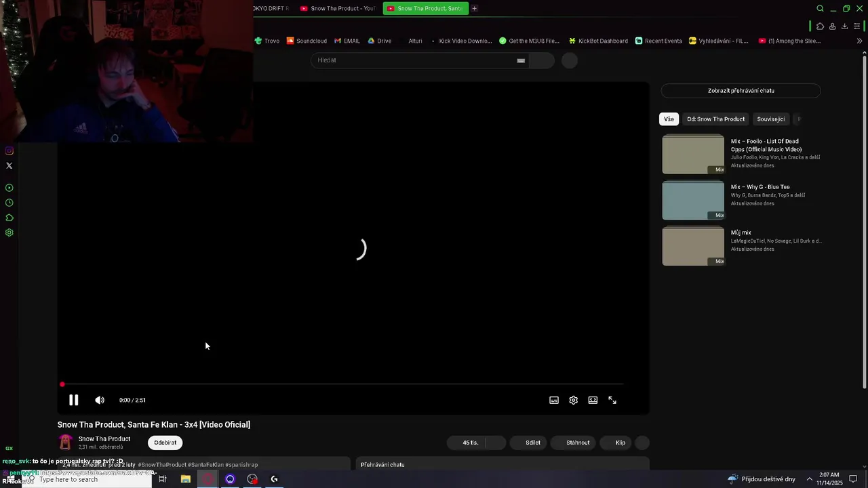
Task: Open the browser profile account icon
Action: [832, 26]
